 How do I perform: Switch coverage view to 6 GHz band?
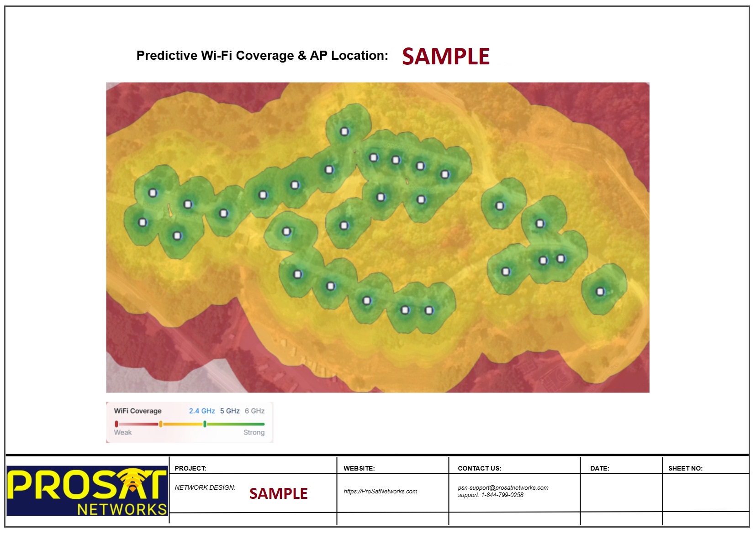254,411
